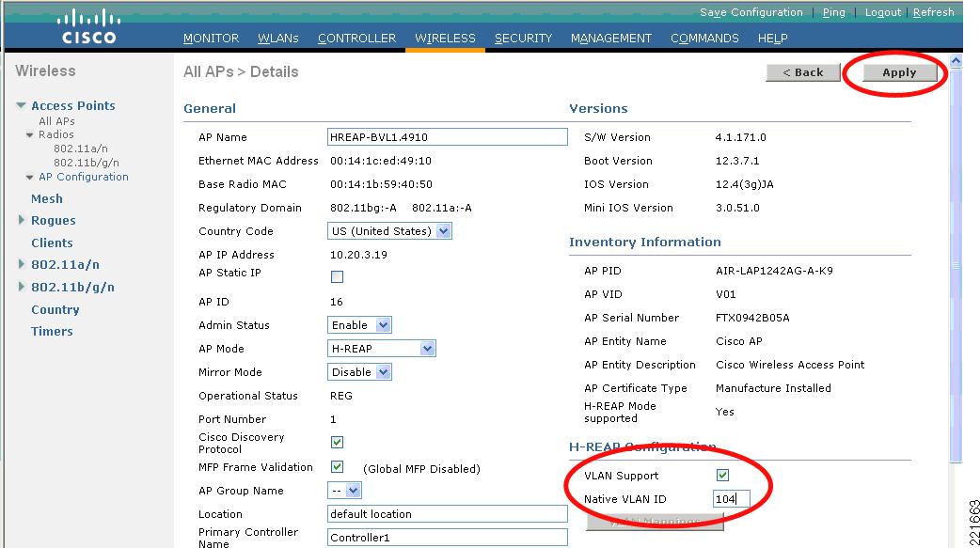Image resolution: width=980 pixels, height=548 pixels.
Task: Collapse the Access Points tree section
Action: click(22, 105)
